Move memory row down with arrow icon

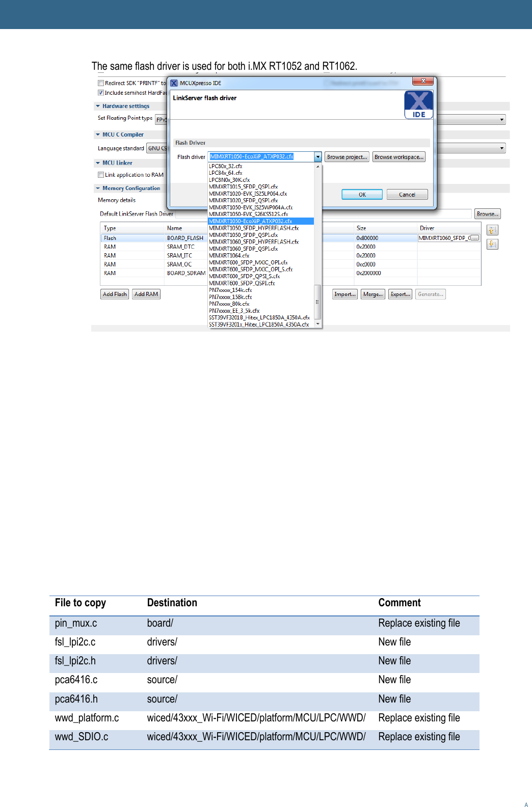tap(492, 245)
